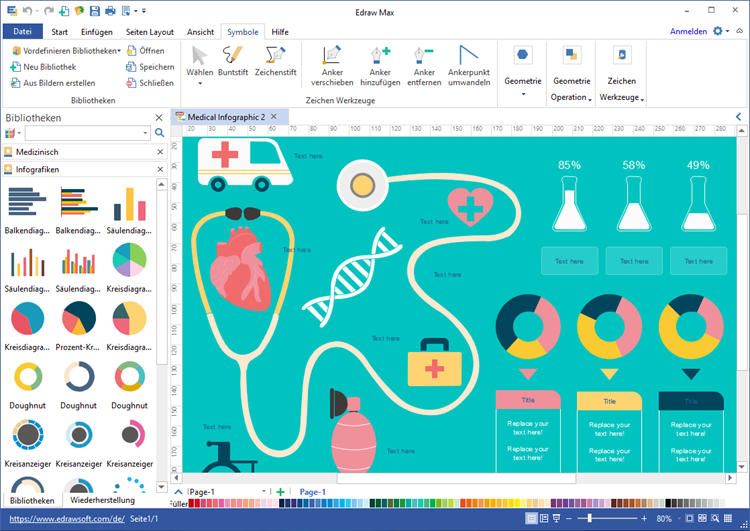This screenshot has height=531, width=750.
Task: Click the undo icon in title bar
Action: click(x=27, y=11)
